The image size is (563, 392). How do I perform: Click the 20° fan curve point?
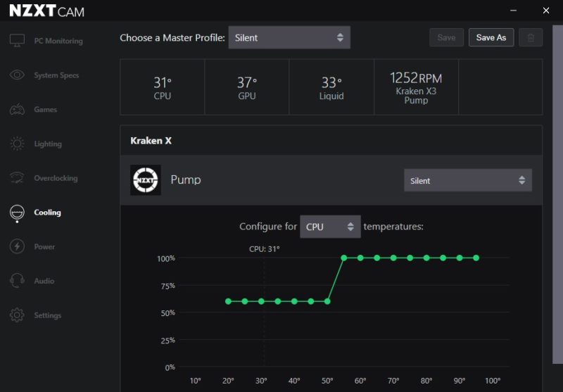tap(228, 301)
